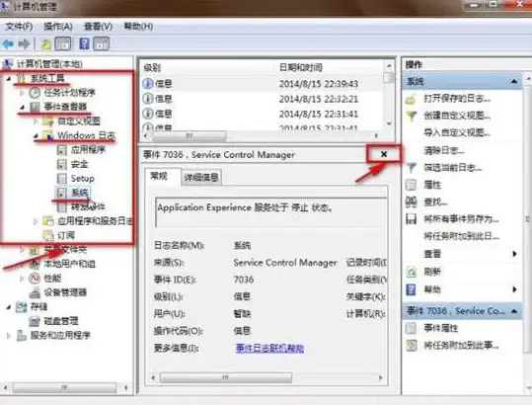Click 创建自定义视图 action
This screenshot has width=532, height=405.
tap(457, 116)
